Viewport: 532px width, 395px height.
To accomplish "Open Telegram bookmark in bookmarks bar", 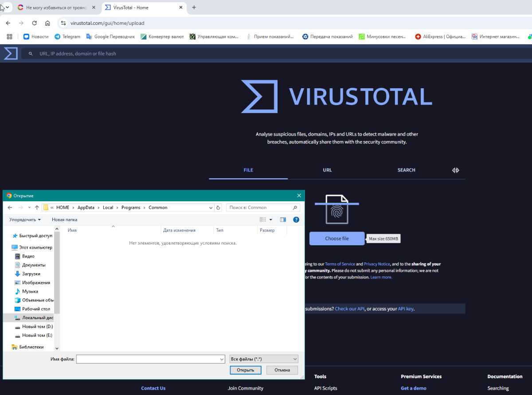I will coord(67,37).
